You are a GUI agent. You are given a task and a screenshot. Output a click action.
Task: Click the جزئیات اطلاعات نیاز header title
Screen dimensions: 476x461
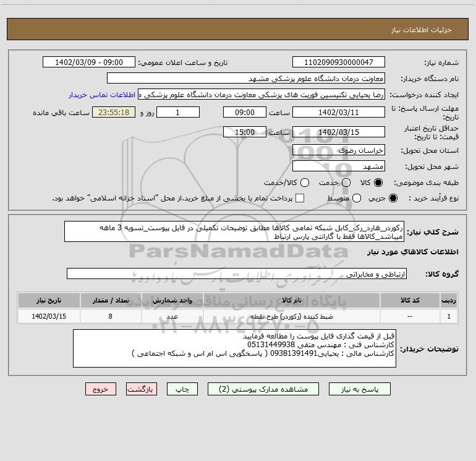[422, 30]
